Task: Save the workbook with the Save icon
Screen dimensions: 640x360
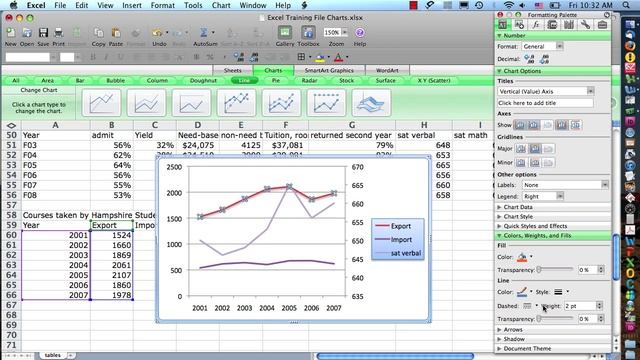Action: [x=43, y=33]
